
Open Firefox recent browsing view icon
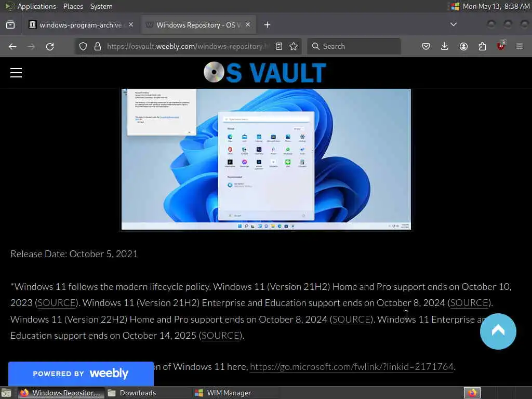[10, 25]
